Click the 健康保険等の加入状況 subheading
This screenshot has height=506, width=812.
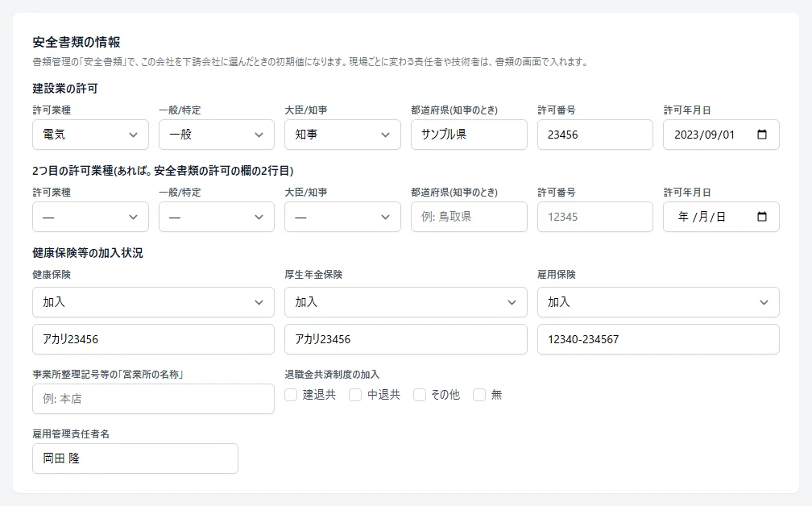point(88,253)
